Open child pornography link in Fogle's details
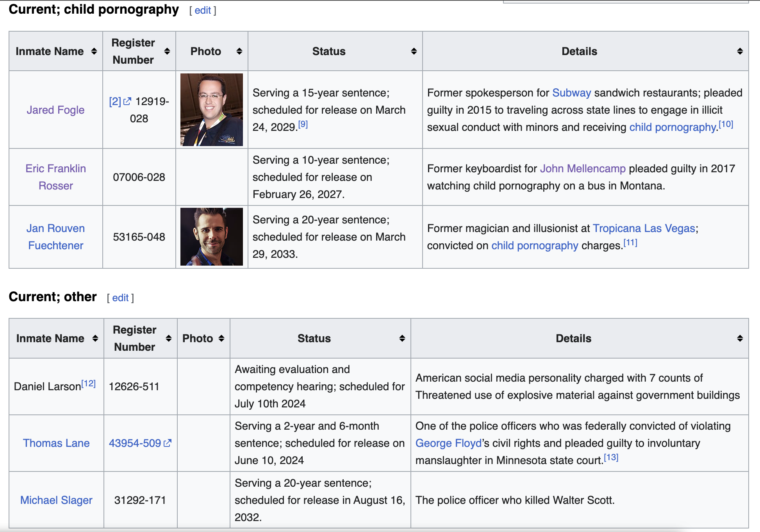760x532 pixels. pos(673,127)
